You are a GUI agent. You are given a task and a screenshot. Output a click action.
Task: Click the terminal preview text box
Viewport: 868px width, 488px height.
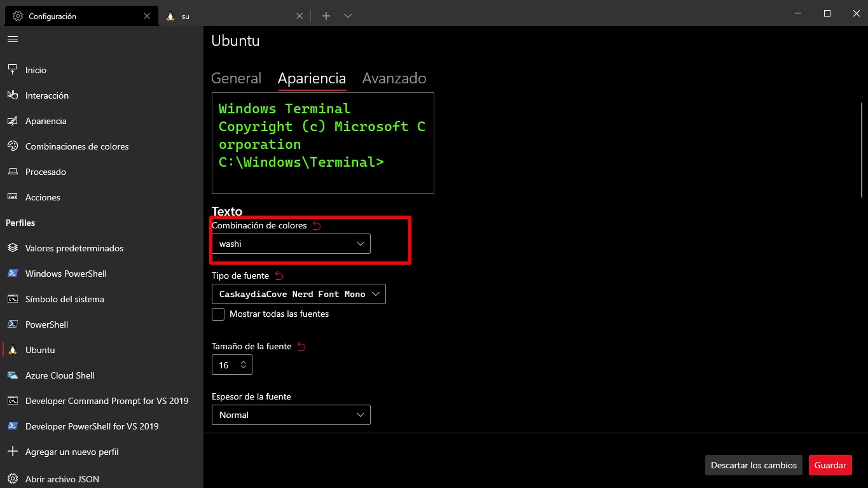323,143
